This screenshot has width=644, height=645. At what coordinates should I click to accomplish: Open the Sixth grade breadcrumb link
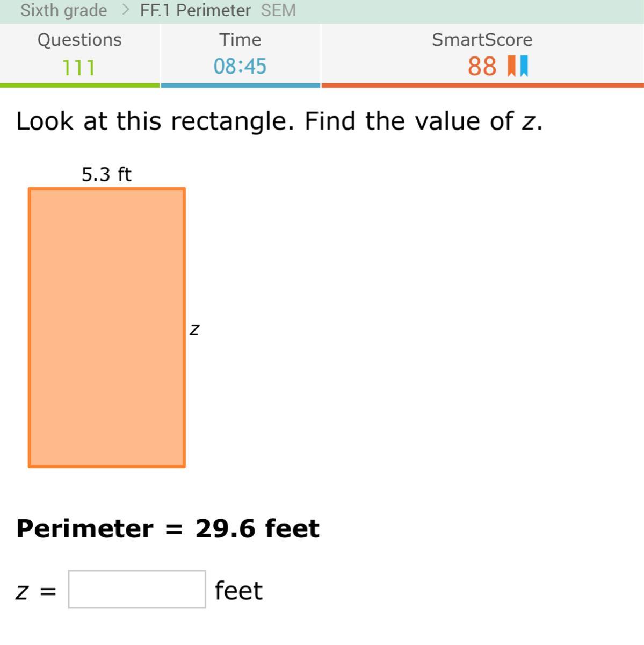point(63,10)
